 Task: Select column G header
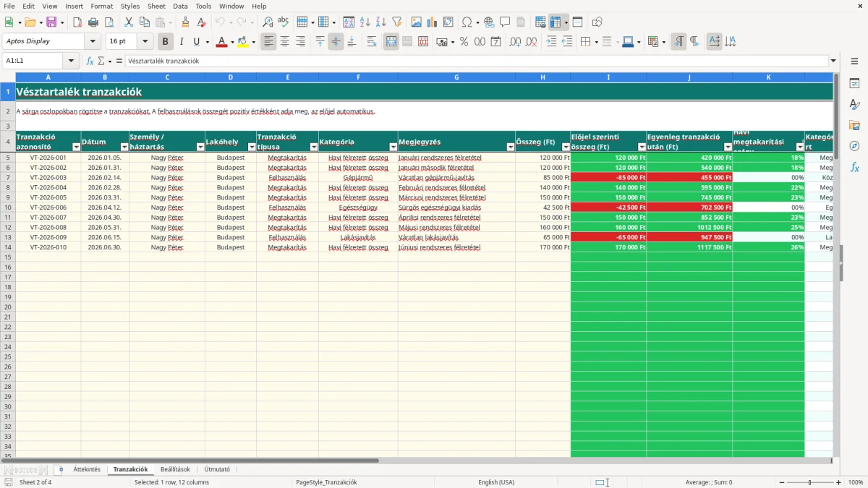456,77
